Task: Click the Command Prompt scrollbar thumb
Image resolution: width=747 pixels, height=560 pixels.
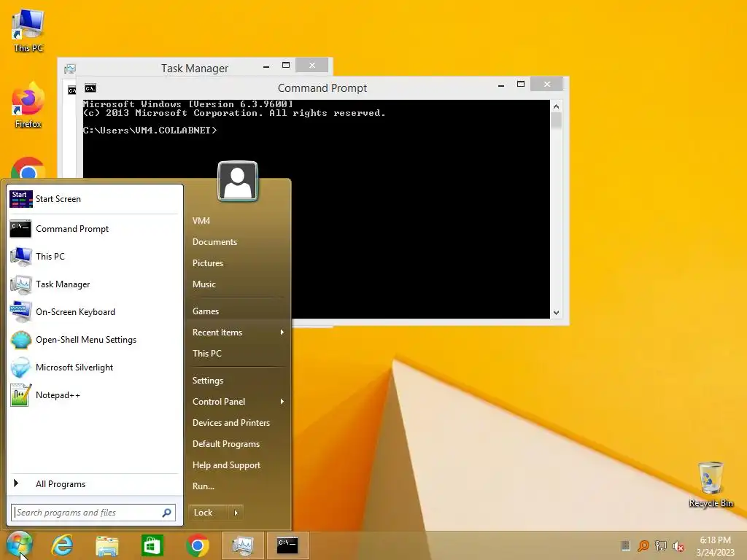Action: pos(556,120)
